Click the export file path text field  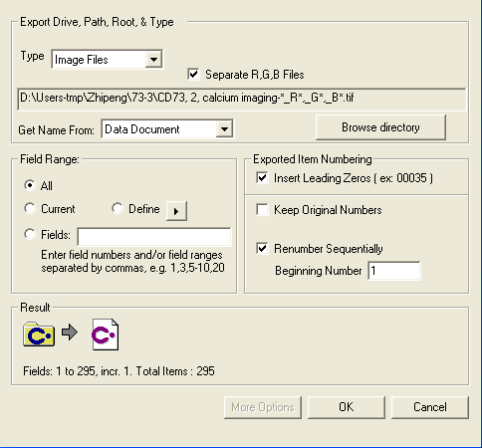(x=242, y=99)
